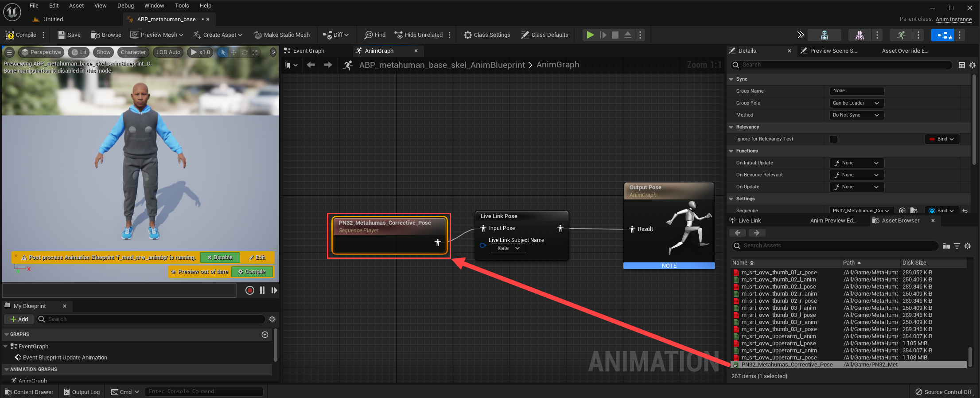Open the Asset menu
The height and width of the screenshot is (398, 980).
coord(76,6)
